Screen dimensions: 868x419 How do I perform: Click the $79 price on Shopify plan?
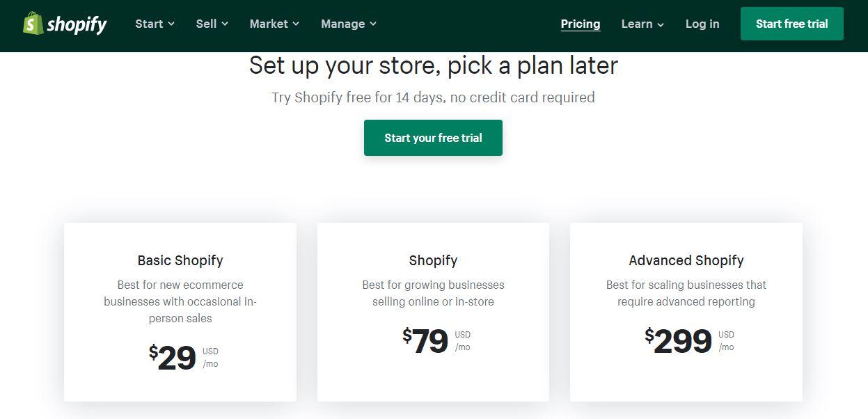coord(425,340)
